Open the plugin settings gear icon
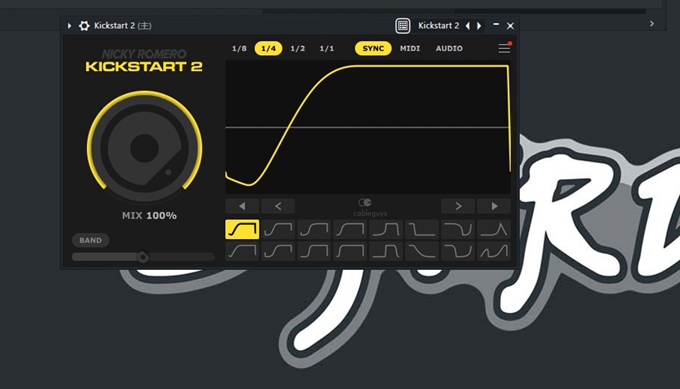The image size is (680, 389). click(x=84, y=26)
